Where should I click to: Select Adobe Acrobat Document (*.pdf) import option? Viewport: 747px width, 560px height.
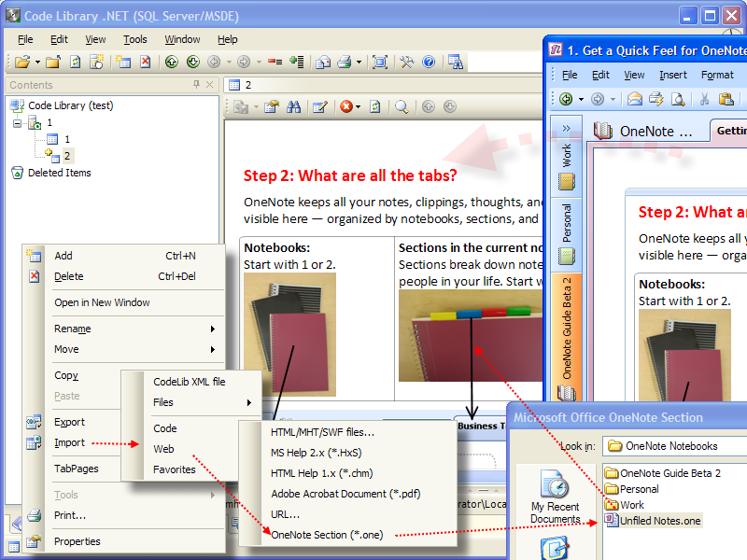(x=345, y=495)
